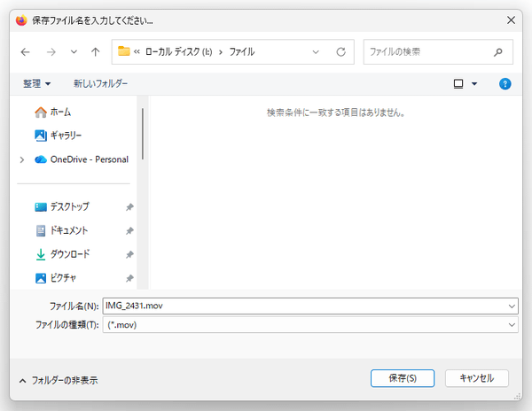The height and width of the screenshot is (411, 532).
Task: Select ファイル segment in the address path
Action: [242, 52]
